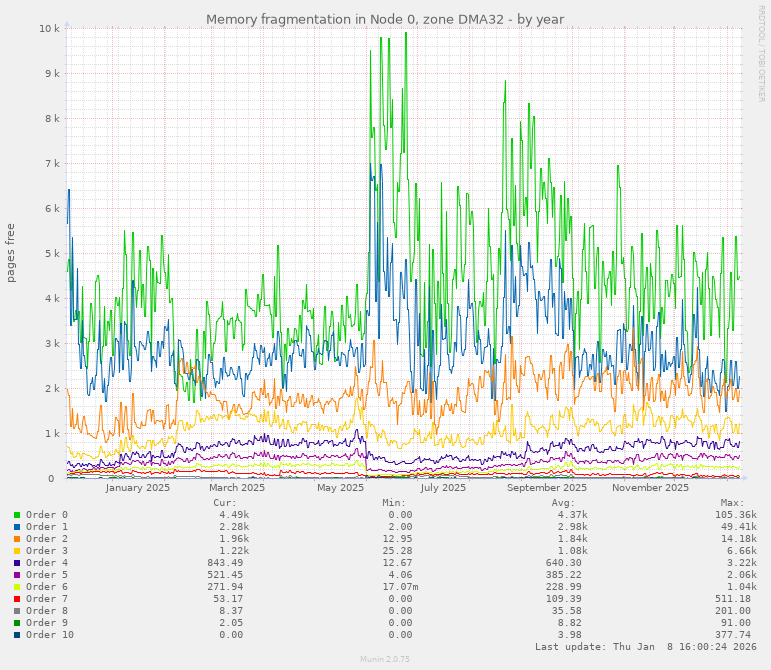Click the '10 k' y-axis tick label
The image size is (771, 670).
pos(49,29)
